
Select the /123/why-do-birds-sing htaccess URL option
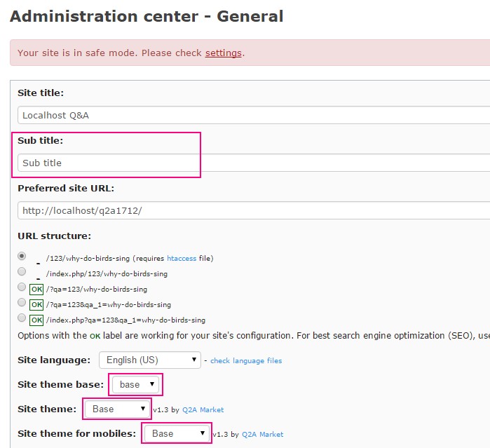[22, 256]
